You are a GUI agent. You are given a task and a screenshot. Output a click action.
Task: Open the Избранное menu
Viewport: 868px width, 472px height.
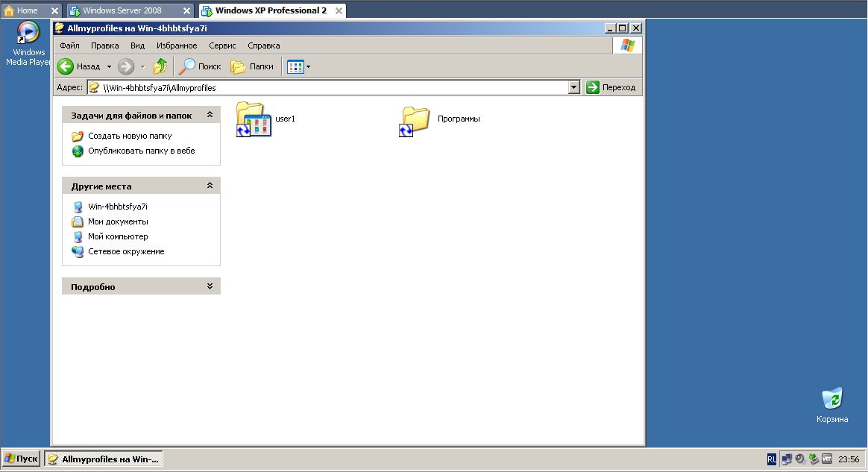coord(177,45)
